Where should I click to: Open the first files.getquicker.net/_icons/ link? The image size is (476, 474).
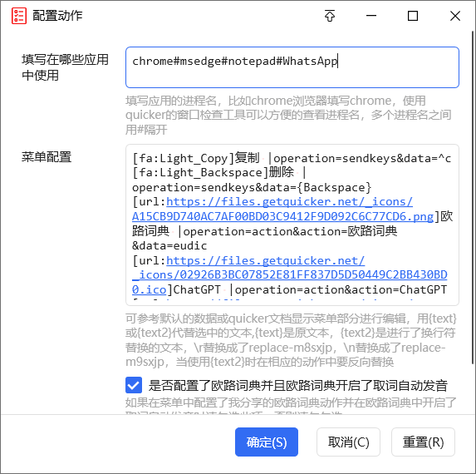289,202
